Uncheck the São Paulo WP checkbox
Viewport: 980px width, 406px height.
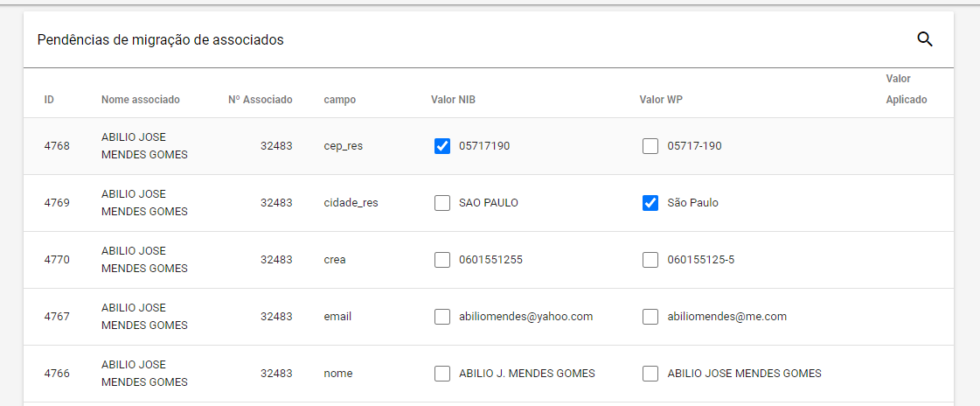click(650, 203)
